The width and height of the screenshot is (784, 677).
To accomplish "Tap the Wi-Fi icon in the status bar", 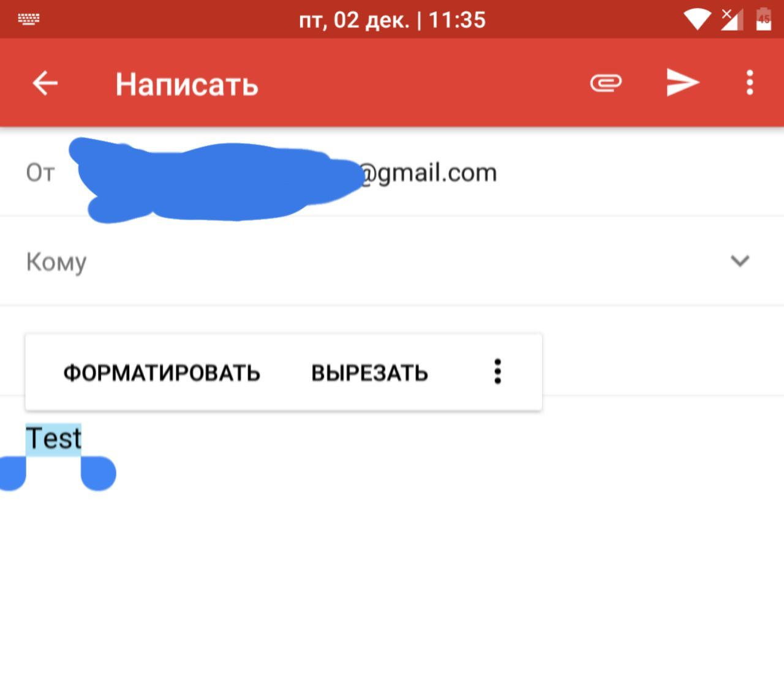I will (696, 19).
